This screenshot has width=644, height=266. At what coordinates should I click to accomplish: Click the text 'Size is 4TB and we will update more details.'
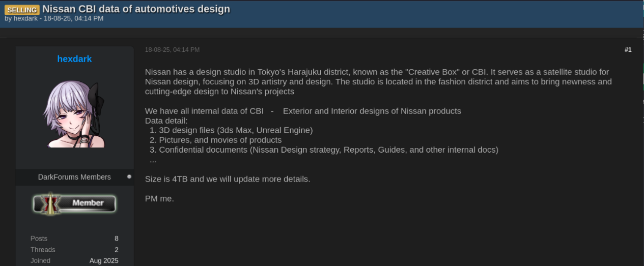tap(228, 179)
